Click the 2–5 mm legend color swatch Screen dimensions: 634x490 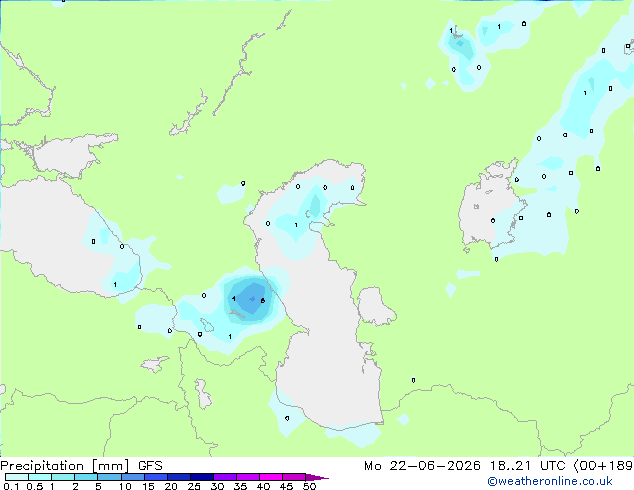click(x=86, y=477)
